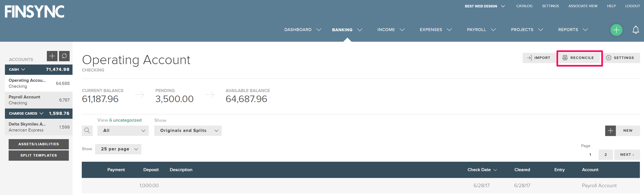644x195 pixels.
Task: Click the 1,000.00 deposit amount
Action: click(149, 186)
